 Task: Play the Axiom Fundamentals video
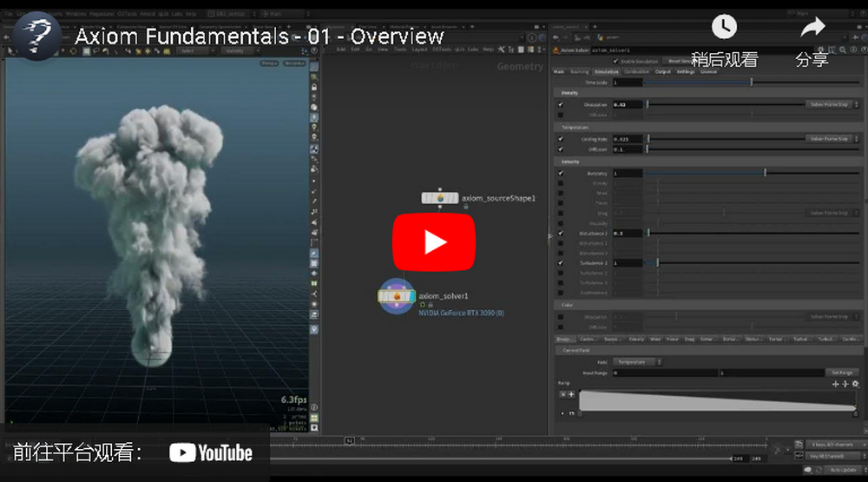[434, 242]
